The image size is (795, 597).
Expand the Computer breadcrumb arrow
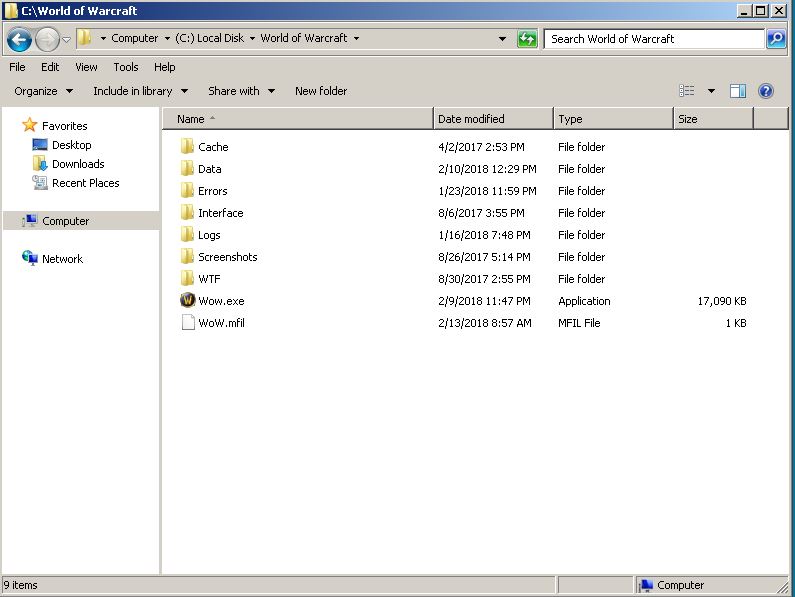(x=167, y=39)
